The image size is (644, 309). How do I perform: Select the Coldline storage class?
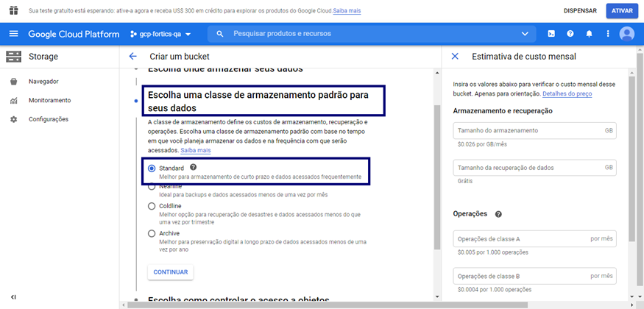(152, 206)
